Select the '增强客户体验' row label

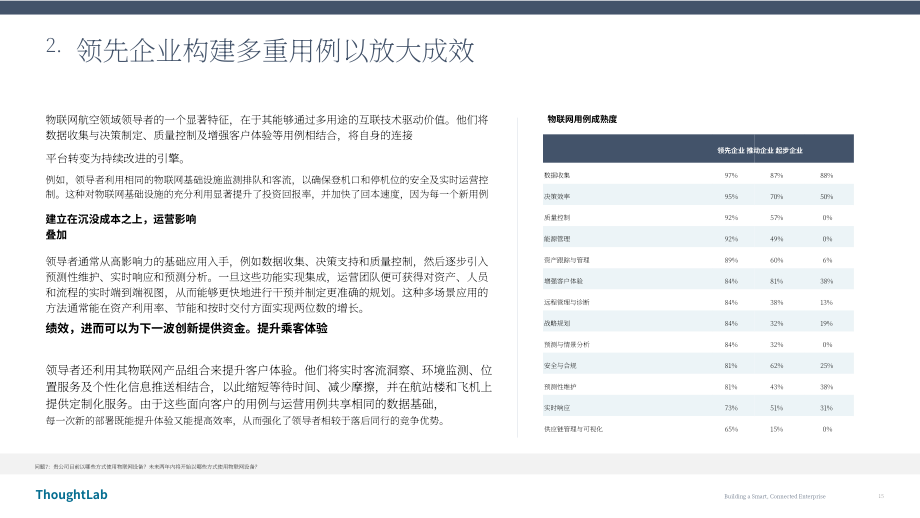(x=563, y=281)
